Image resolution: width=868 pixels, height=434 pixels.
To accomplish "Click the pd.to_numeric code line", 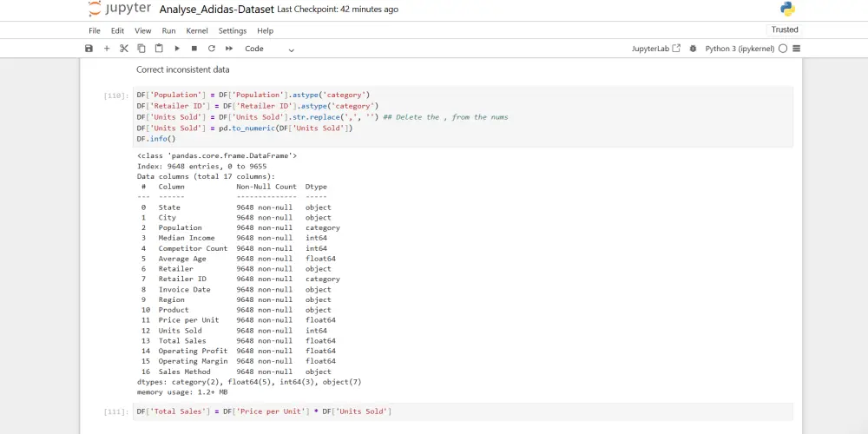I will pos(245,128).
